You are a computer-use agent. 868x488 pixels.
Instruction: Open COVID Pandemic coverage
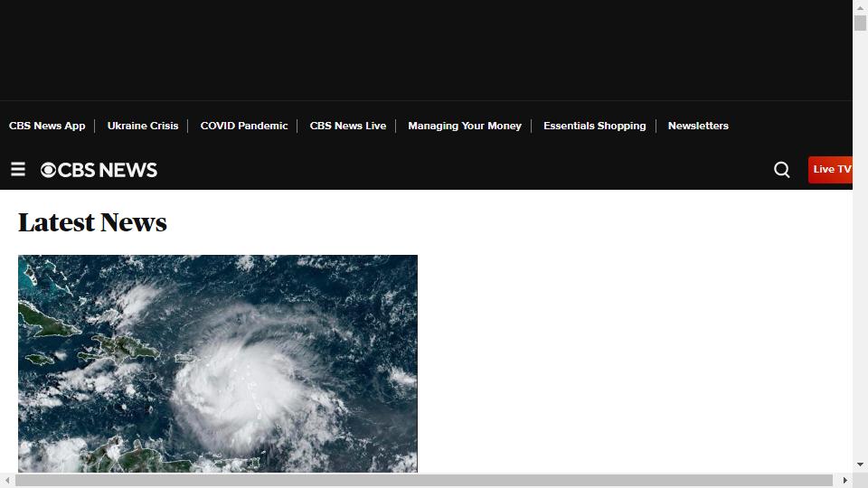pyautogui.click(x=244, y=126)
